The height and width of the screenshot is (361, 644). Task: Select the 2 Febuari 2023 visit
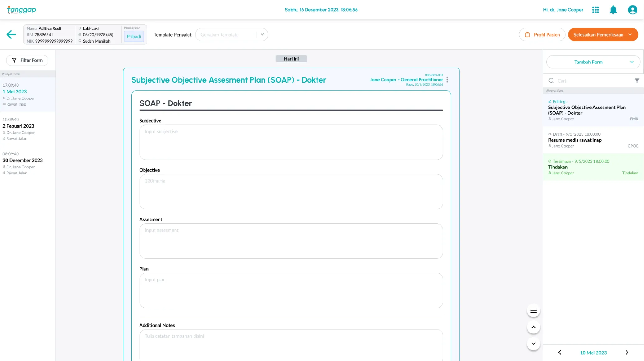(x=19, y=126)
